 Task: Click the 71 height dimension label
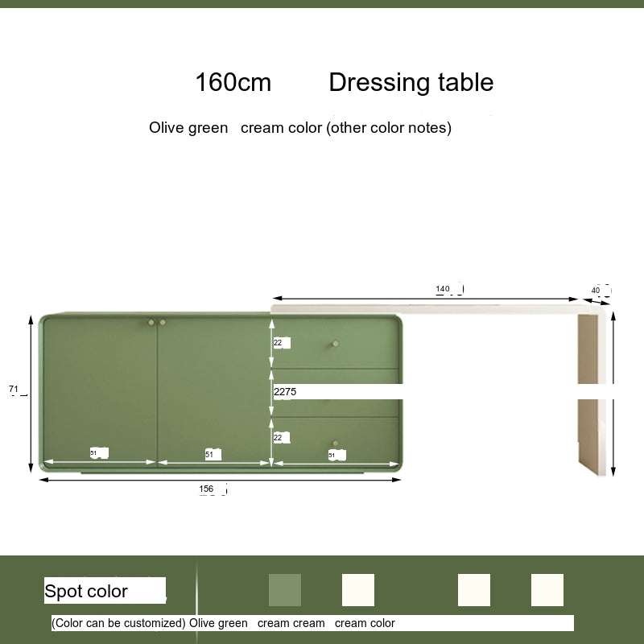click(14, 390)
